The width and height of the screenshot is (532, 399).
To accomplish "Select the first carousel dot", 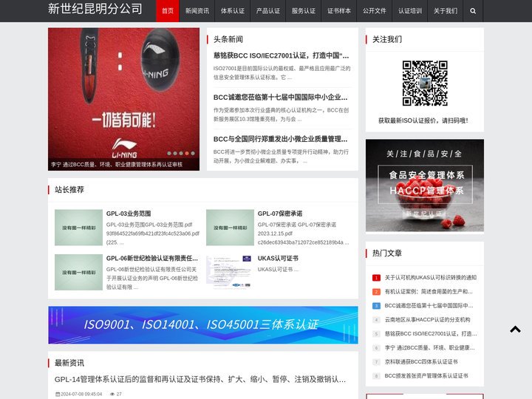I will click(169, 154).
